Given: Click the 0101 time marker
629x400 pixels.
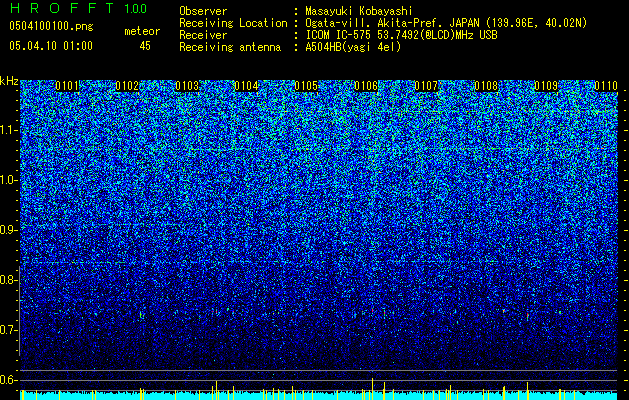Looking at the screenshot, I should click(x=67, y=86).
